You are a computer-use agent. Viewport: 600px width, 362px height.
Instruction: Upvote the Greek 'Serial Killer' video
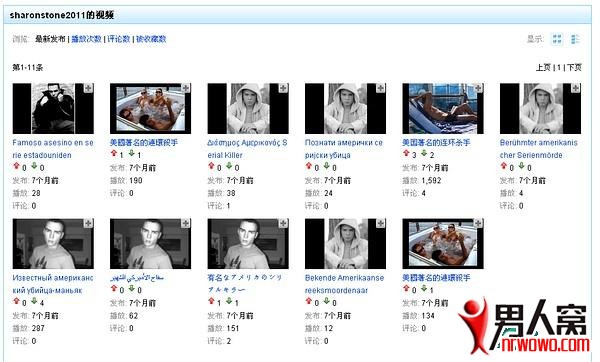pos(211,166)
